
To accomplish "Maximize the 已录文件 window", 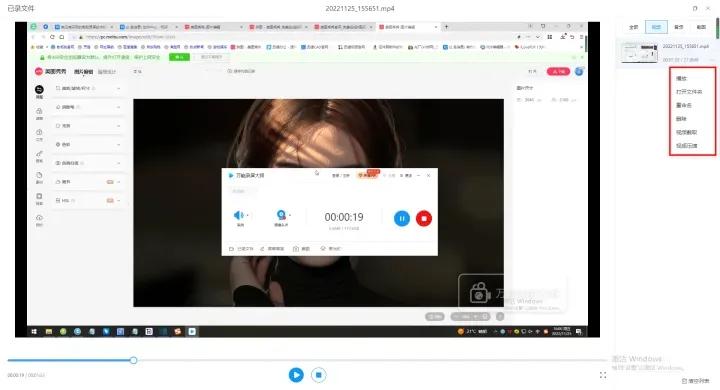I will 695,8.
